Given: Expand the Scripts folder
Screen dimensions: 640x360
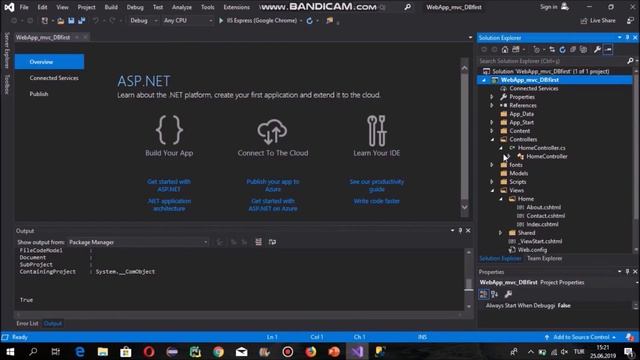Looking at the screenshot, I should point(492,182).
